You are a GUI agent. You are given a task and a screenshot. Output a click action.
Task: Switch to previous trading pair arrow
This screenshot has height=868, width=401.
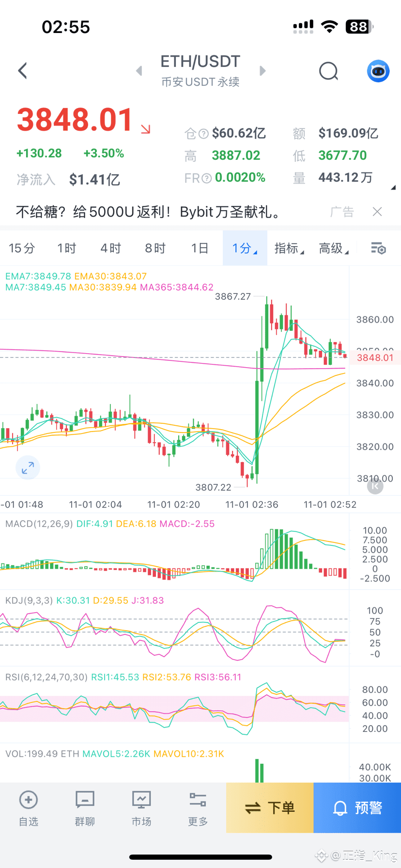coord(139,71)
